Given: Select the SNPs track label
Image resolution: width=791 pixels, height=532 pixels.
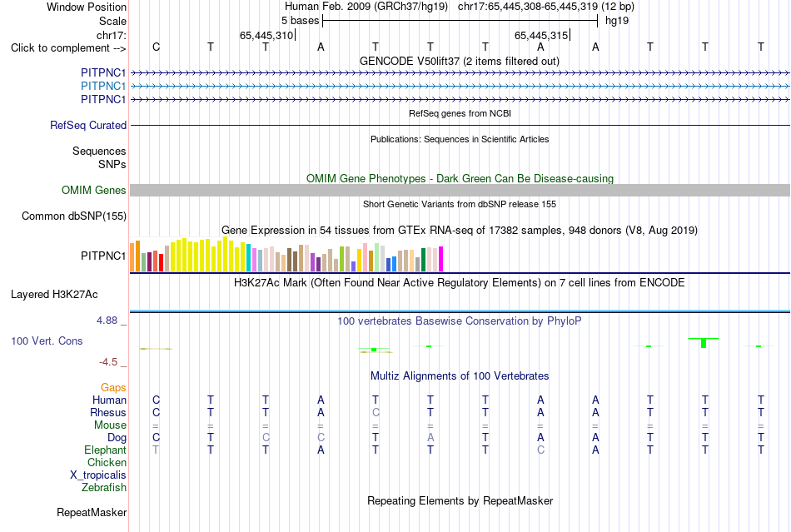Looking at the screenshot, I should pos(112,164).
